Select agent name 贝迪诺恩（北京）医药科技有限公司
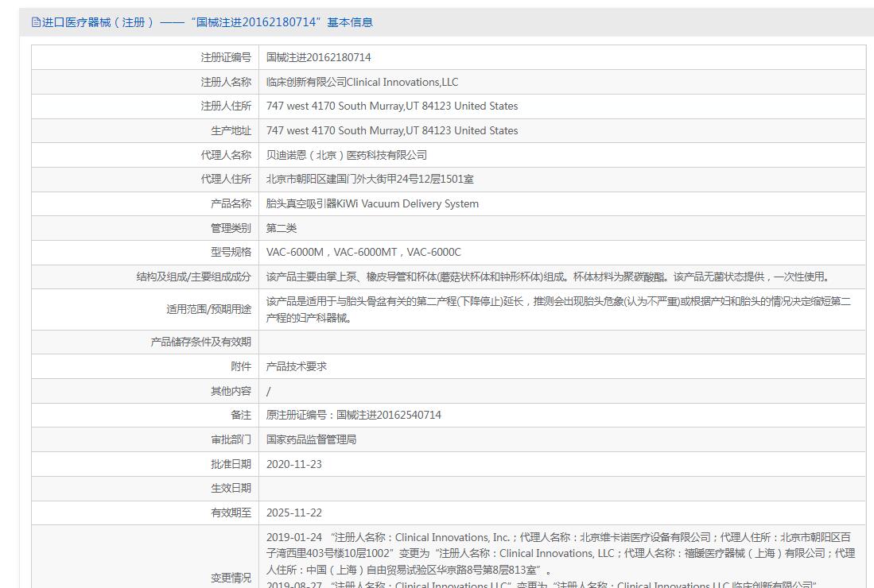This screenshot has height=588, width=874. click(346, 155)
